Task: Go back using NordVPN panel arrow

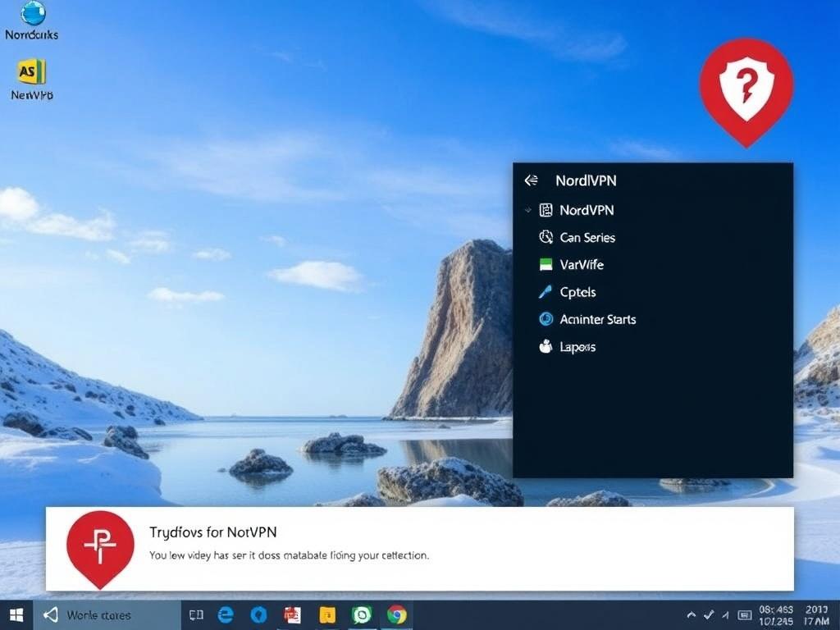Action: click(x=531, y=180)
